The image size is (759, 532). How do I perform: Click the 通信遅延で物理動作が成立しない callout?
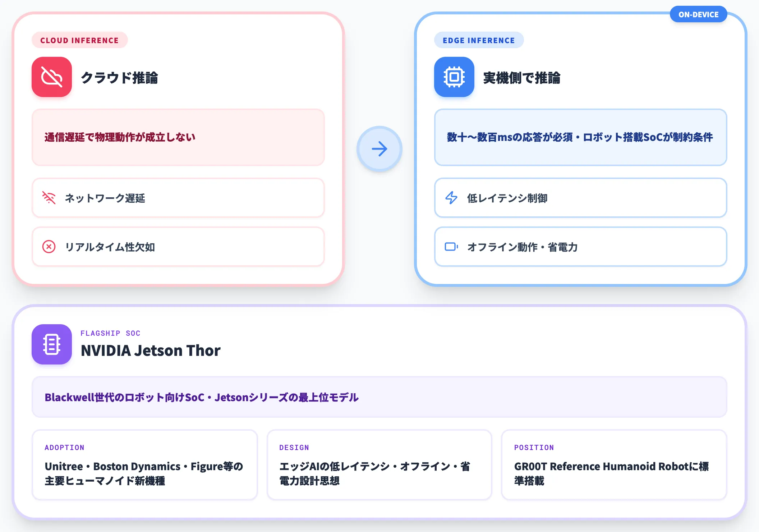[x=178, y=137]
